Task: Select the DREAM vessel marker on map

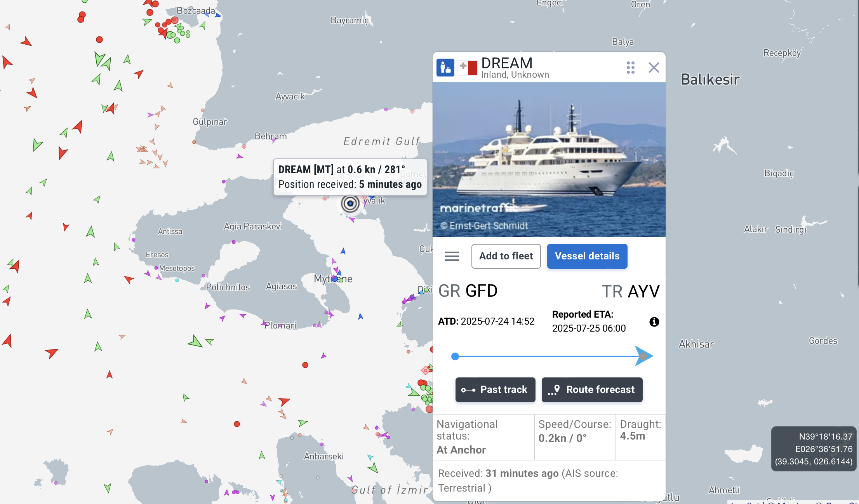Action: (x=350, y=203)
